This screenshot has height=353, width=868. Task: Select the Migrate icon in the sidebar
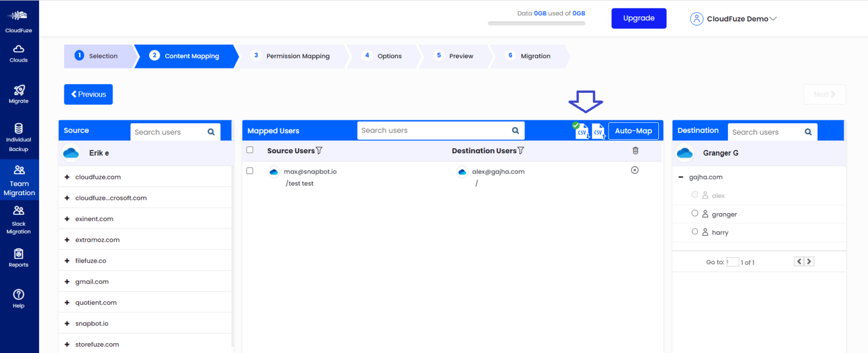19,93
